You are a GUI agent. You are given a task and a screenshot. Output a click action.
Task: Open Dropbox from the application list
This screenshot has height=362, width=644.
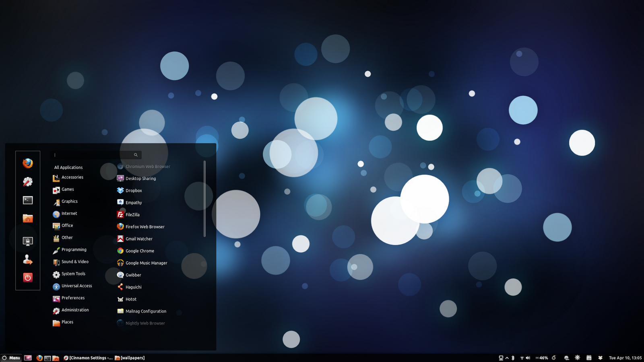(x=133, y=190)
